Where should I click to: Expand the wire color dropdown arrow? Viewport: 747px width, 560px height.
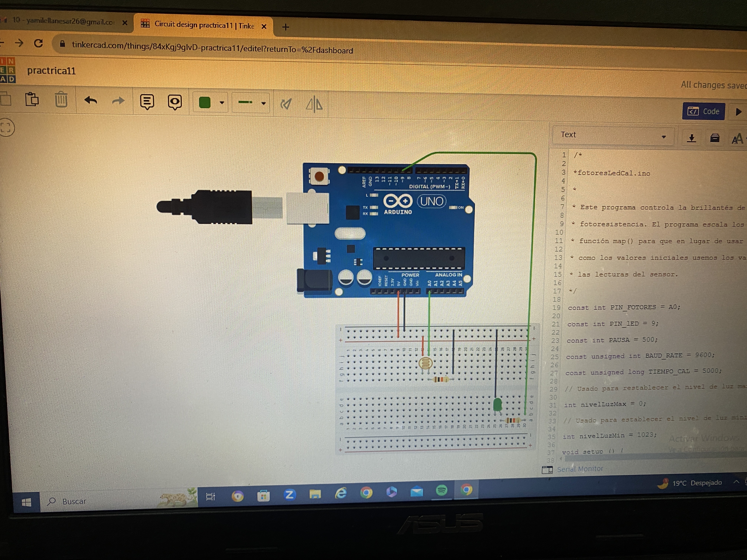coord(222,103)
